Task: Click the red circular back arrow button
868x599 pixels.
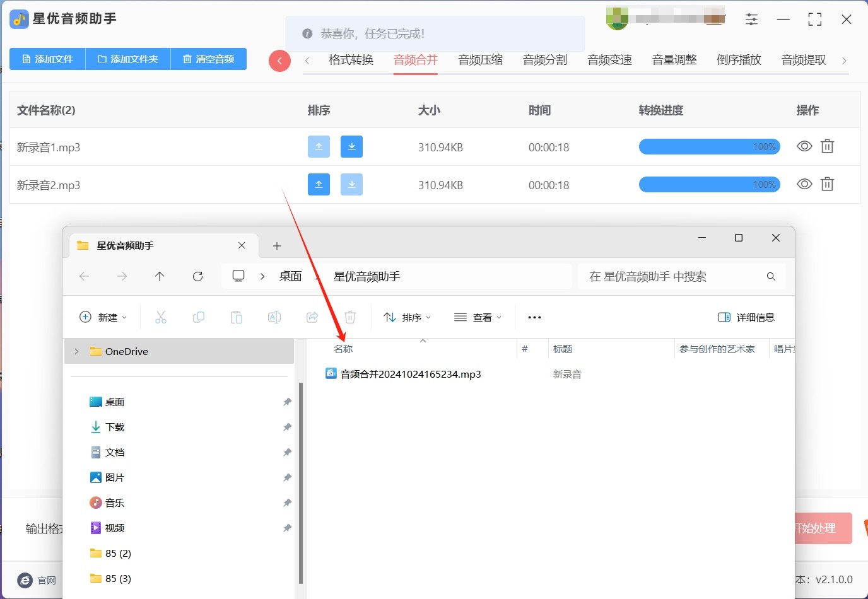Action: tap(279, 61)
